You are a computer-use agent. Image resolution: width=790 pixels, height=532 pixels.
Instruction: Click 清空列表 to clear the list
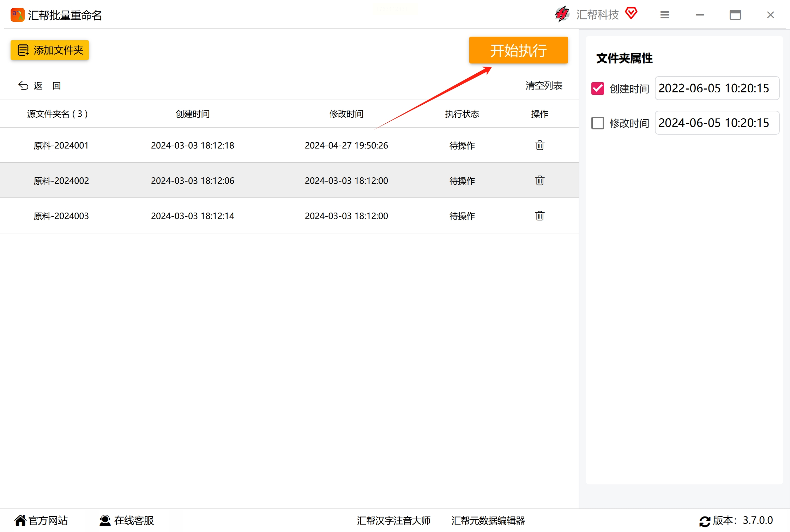543,86
